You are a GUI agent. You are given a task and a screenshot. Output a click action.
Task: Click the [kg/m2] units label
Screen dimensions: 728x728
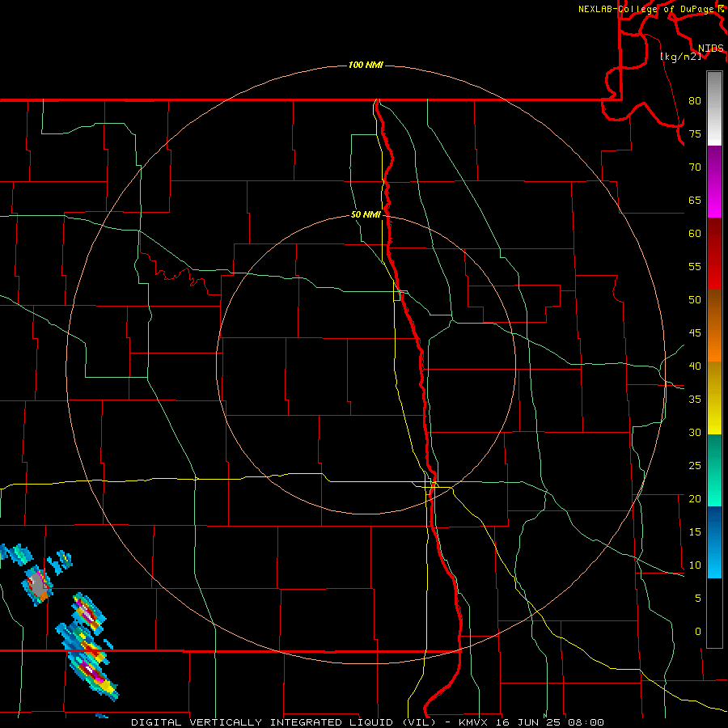[x=680, y=56]
